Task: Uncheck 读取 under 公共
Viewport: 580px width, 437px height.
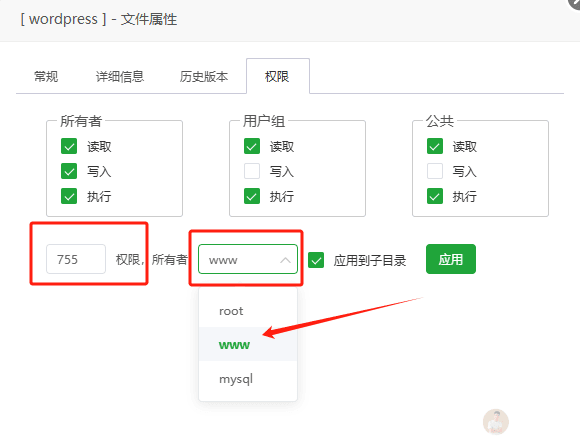Action: coord(435,146)
